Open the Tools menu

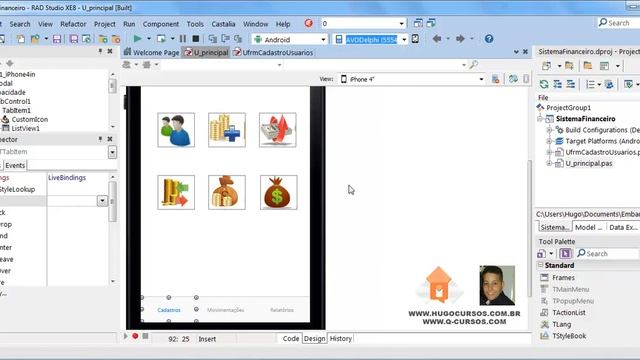[x=195, y=24]
